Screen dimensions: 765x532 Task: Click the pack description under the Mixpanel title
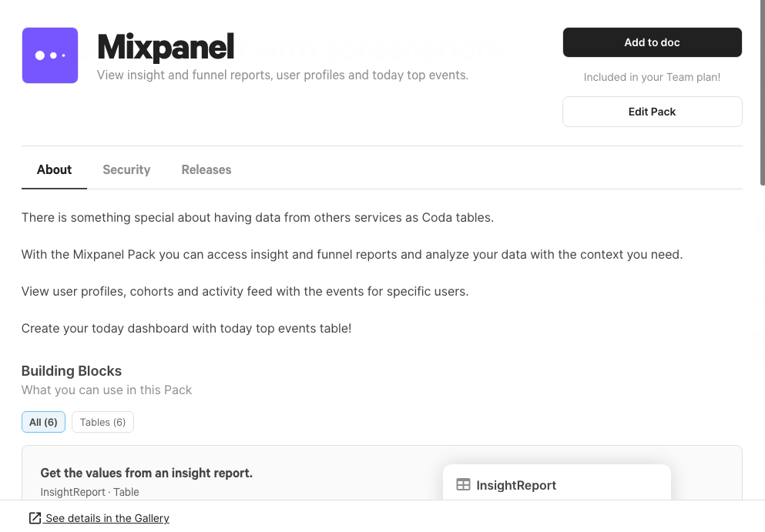tap(283, 75)
